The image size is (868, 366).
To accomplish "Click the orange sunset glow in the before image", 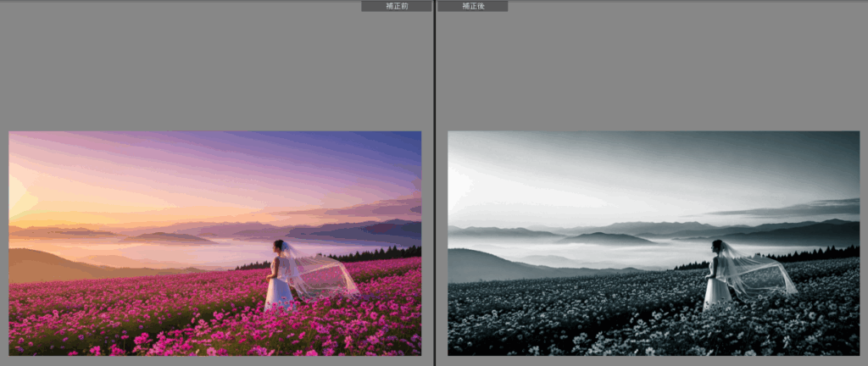I will pos(51,199).
